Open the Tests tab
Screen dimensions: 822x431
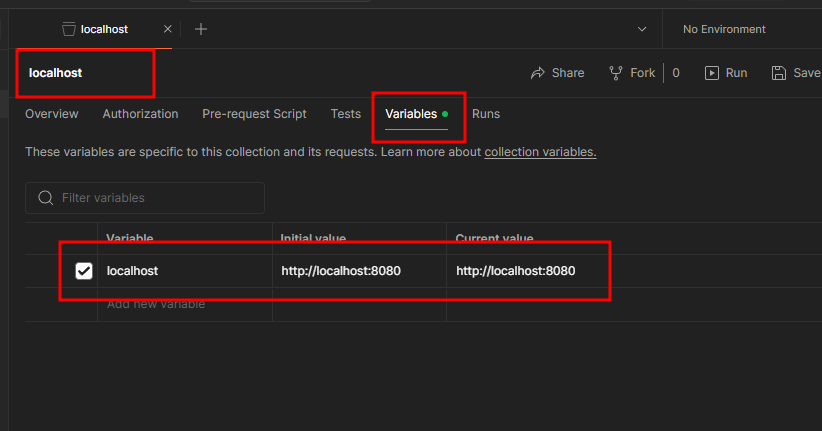[x=345, y=114]
